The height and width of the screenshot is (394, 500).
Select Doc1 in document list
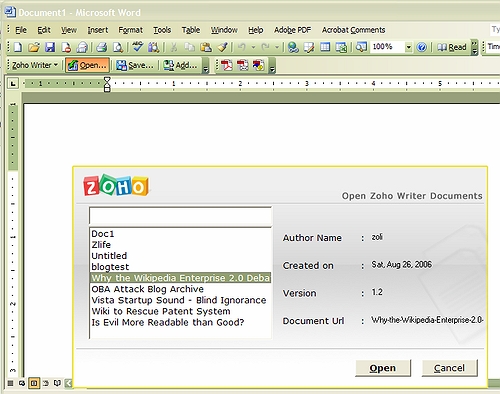180,234
